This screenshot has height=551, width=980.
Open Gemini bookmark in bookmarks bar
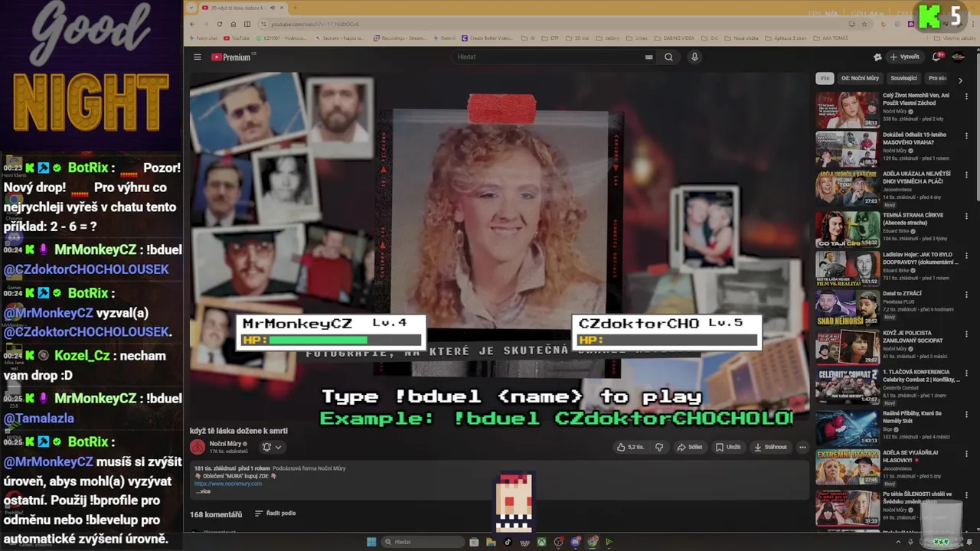445,38
